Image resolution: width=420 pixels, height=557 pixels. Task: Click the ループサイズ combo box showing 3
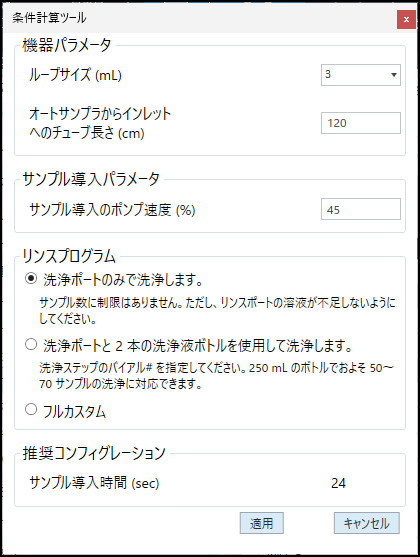click(x=361, y=75)
